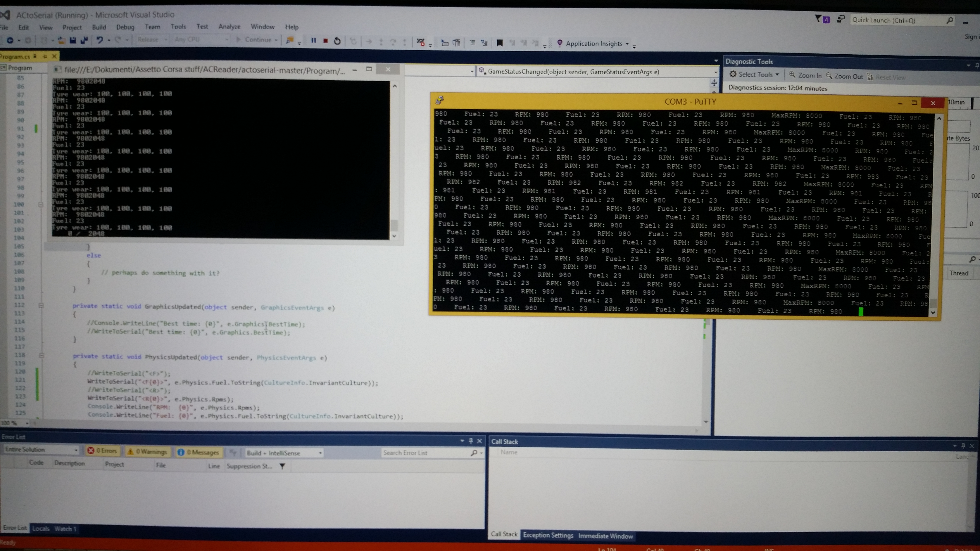Click Zoom In in Diagnostic Tools
The width and height of the screenshot is (980, 551).
pos(805,75)
